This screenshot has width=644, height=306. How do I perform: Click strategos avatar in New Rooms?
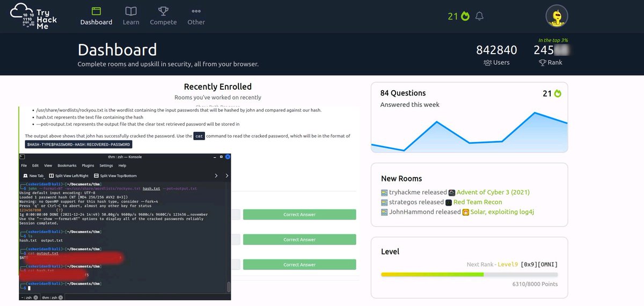click(384, 202)
